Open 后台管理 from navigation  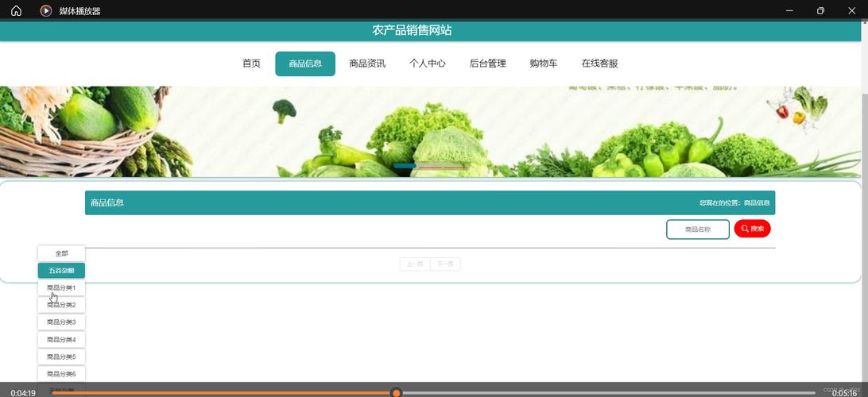(x=488, y=64)
